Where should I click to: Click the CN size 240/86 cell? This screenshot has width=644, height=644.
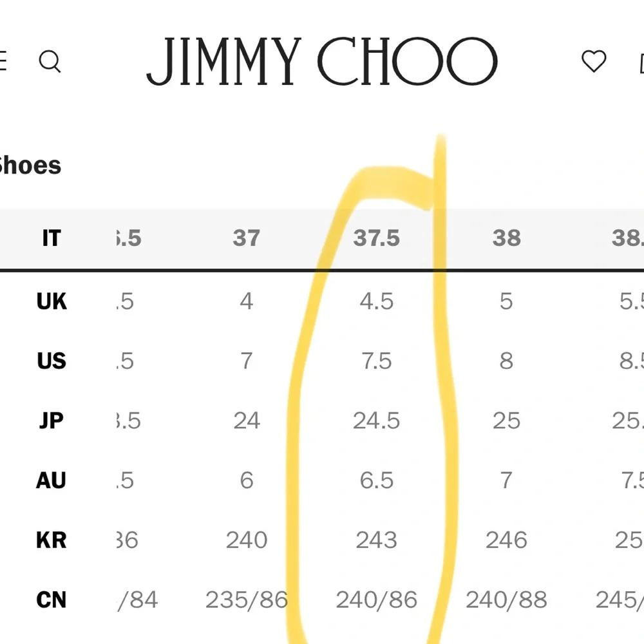coord(376,600)
